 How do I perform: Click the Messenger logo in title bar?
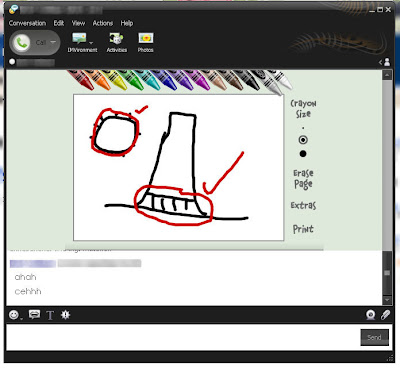click(14, 9)
